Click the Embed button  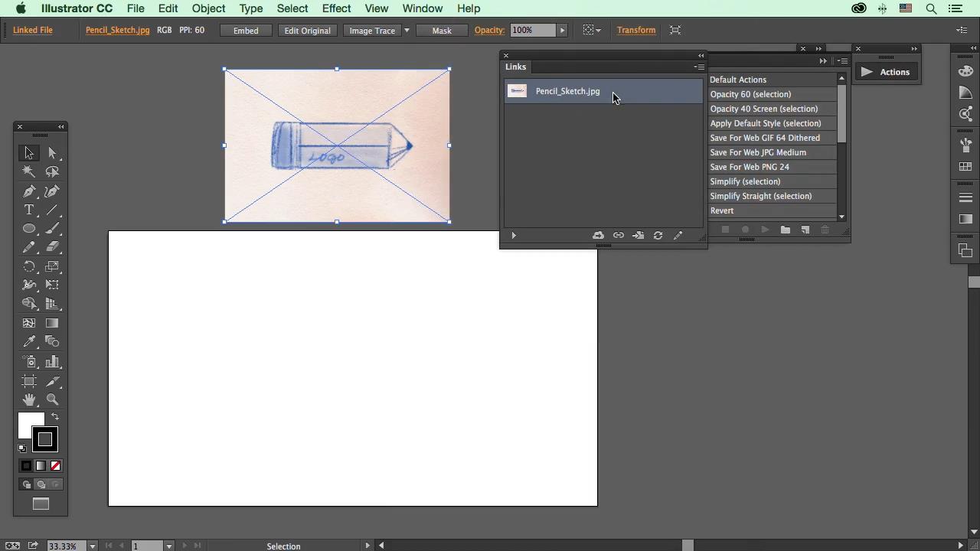pyautogui.click(x=246, y=31)
